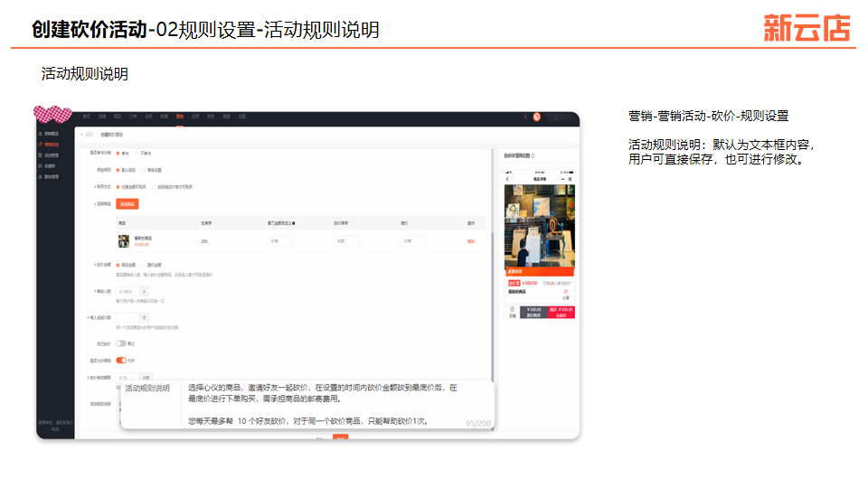Click the grey round icon beside avatar
The height and width of the screenshot is (488, 868).
(x=525, y=117)
